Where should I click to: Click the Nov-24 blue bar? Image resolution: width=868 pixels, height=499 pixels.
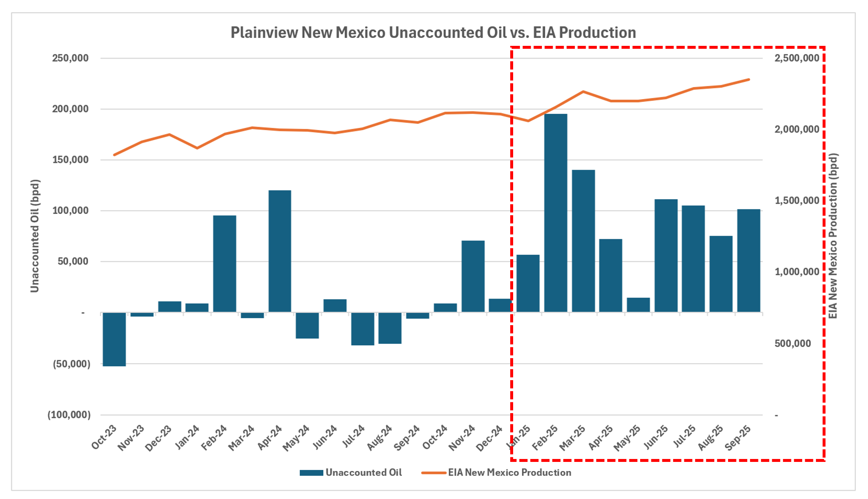[x=473, y=276]
